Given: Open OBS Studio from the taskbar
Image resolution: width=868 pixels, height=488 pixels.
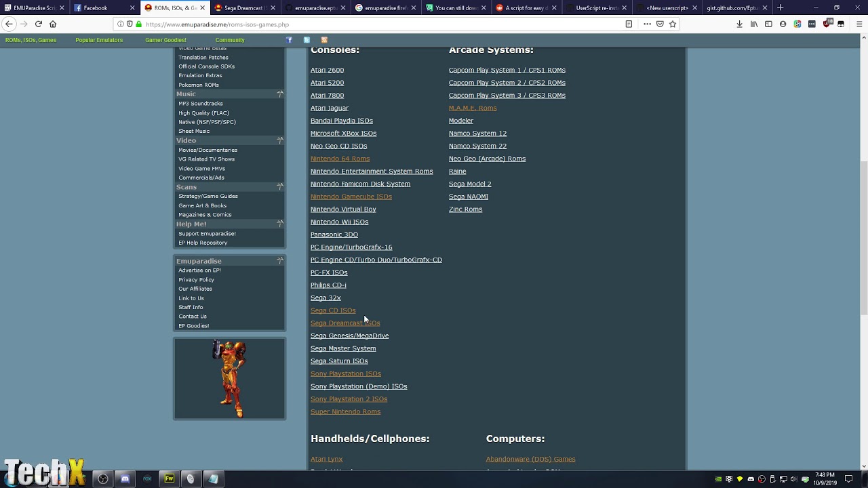Looking at the screenshot, I should coord(103,479).
